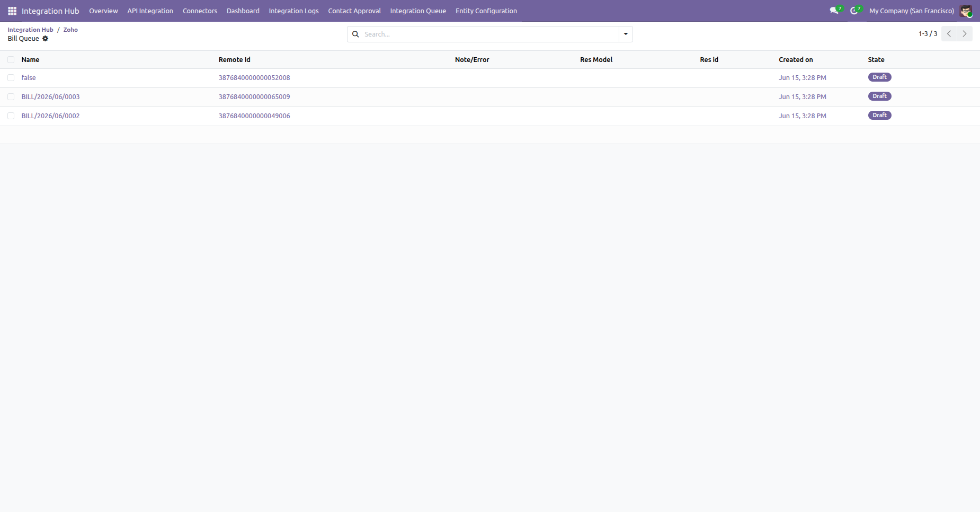Open the Integration Queue menu

coord(418,11)
